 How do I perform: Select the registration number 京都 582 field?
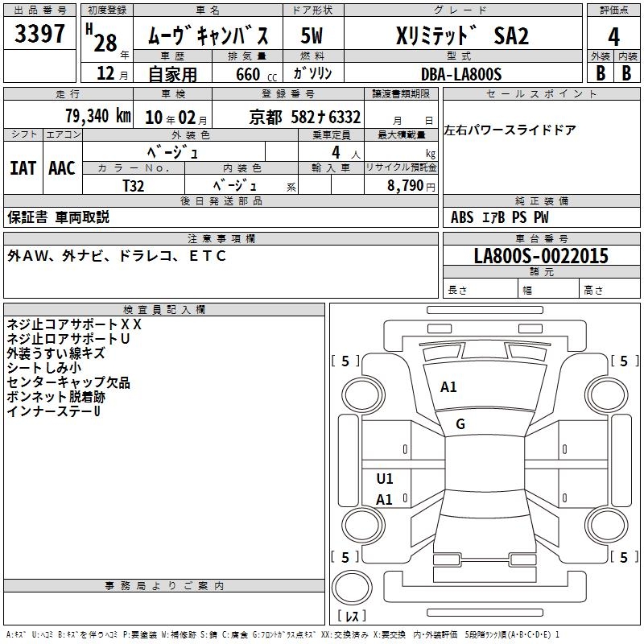(304, 117)
